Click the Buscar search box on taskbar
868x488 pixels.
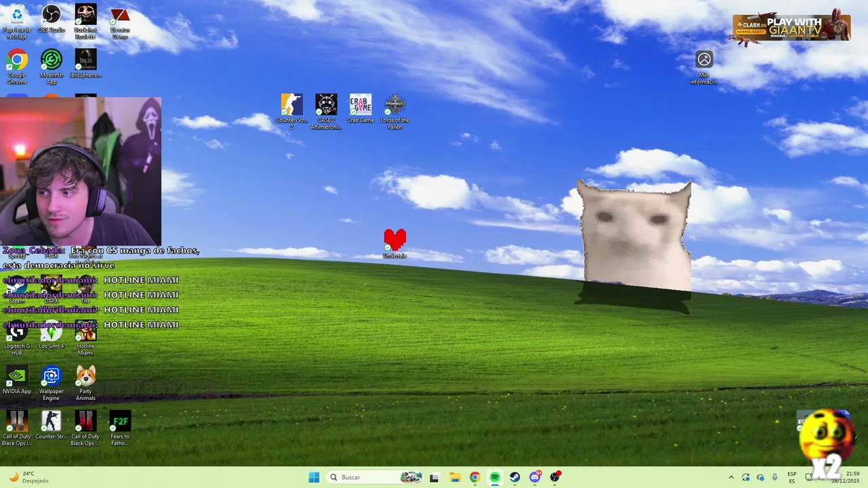pyautogui.click(x=374, y=477)
